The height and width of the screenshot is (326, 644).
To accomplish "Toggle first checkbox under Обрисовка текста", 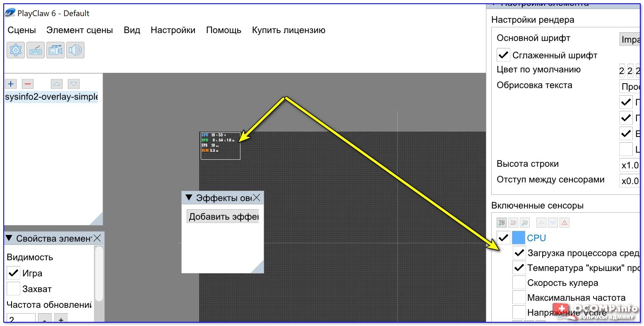I will pos(626,102).
